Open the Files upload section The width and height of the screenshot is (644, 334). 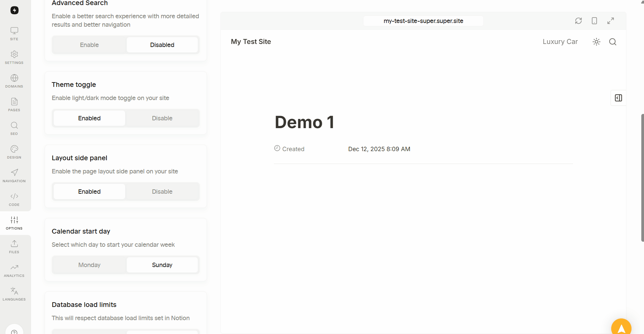[x=14, y=247]
